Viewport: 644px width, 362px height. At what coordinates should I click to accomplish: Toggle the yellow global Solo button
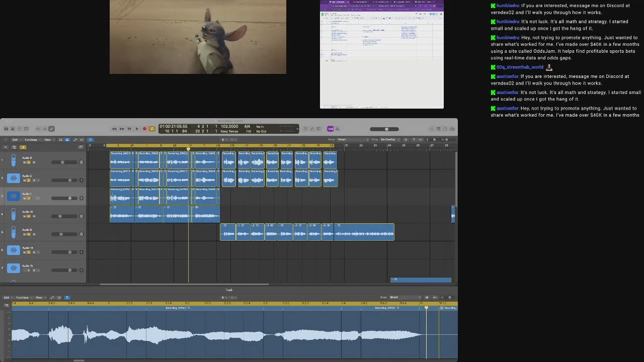point(23,147)
